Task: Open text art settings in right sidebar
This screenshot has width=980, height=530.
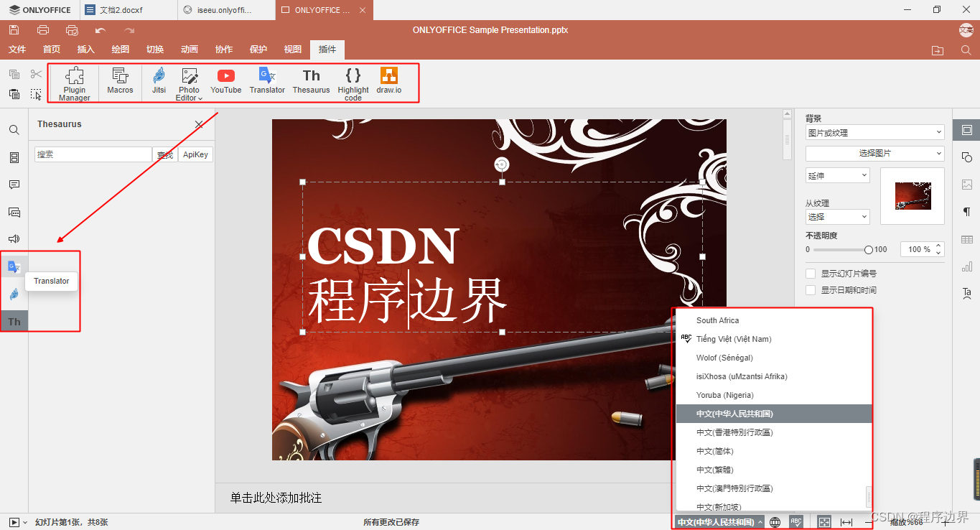Action: click(966, 293)
